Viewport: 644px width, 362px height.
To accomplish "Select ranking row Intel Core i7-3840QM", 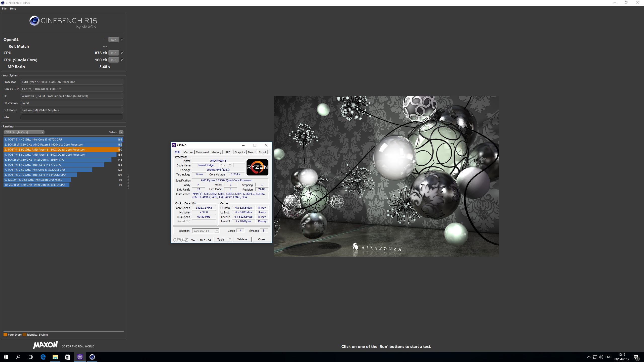I will pos(63,175).
